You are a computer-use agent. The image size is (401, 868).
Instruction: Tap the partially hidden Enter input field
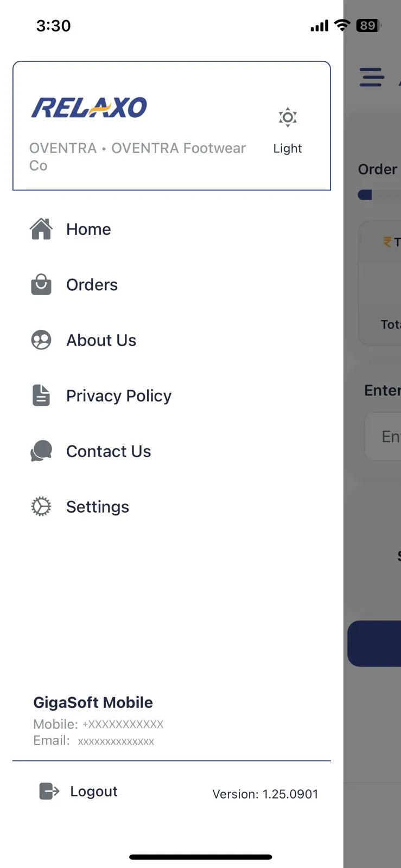point(384,436)
